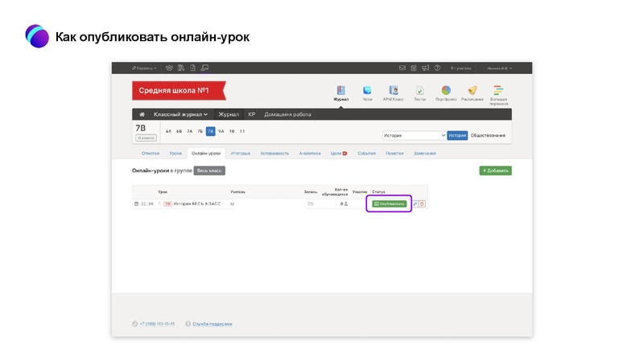This screenshot has height=362, width=644.
Task: Switch to the Успеваемость tab
Action: click(275, 153)
